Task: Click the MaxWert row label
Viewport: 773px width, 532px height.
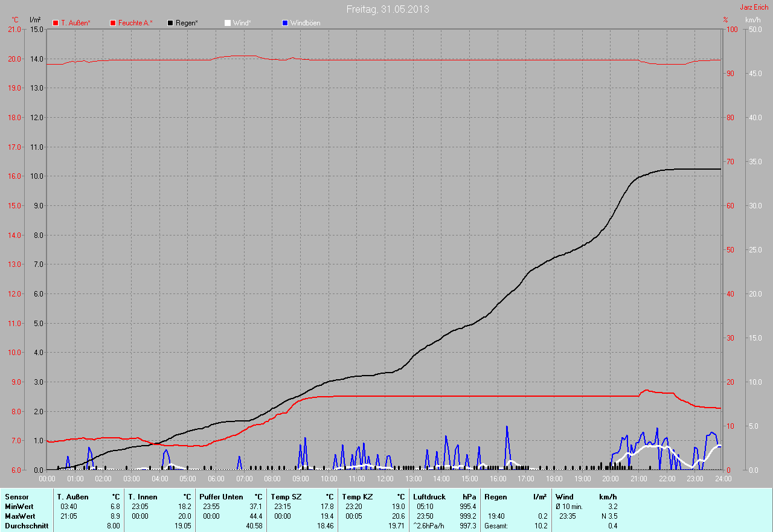Action: (x=19, y=516)
